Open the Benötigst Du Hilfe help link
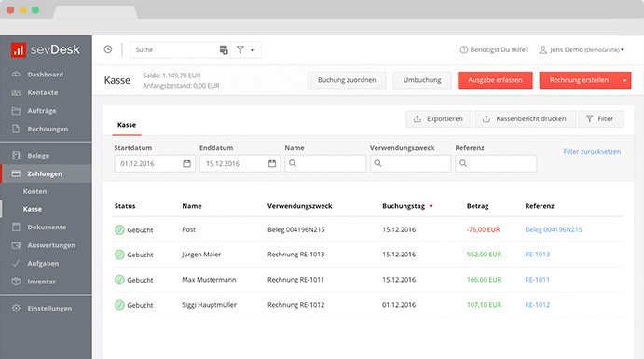 (494, 49)
